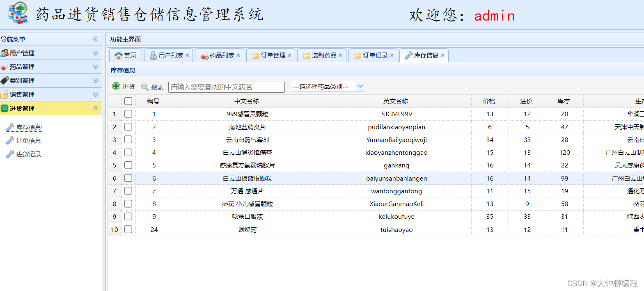Click the folder icon on the 选购药品 tab
This screenshot has height=291, width=644.
pyautogui.click(x=306, y=55)
